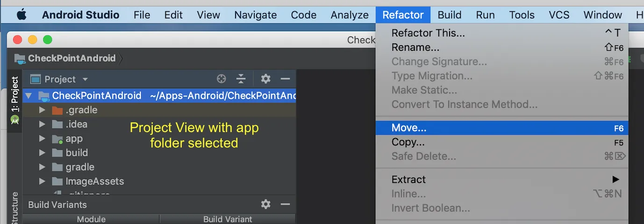Click the scroll-from-source target icon

[222, 79]
